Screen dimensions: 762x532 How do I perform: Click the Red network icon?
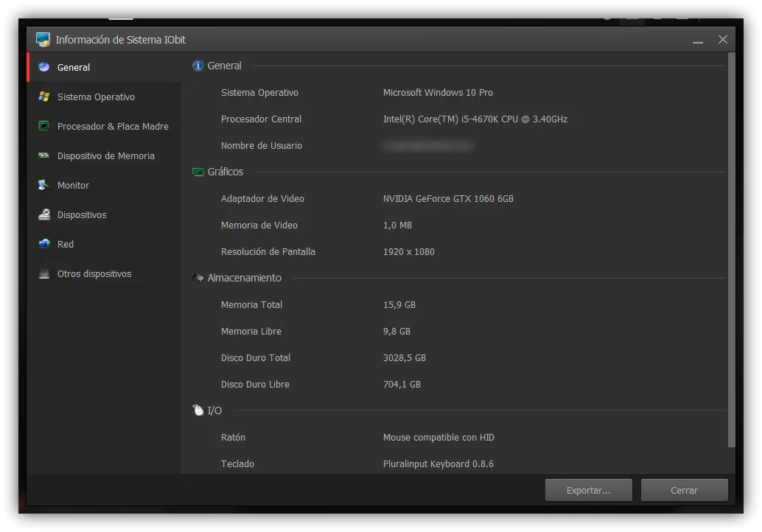coord(43,244)
